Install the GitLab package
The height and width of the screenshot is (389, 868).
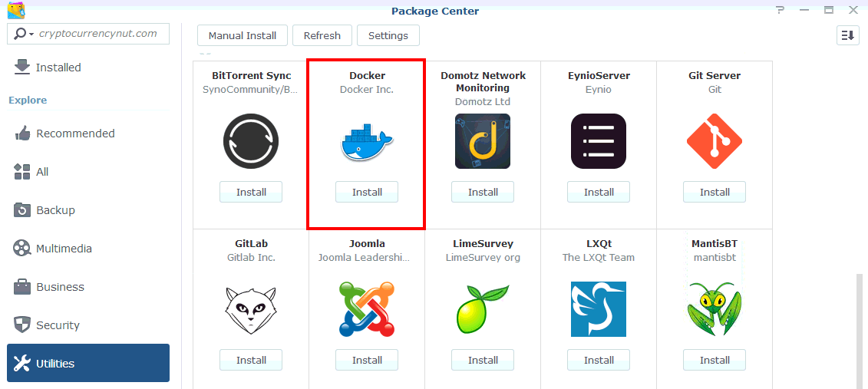pos(251,360)
